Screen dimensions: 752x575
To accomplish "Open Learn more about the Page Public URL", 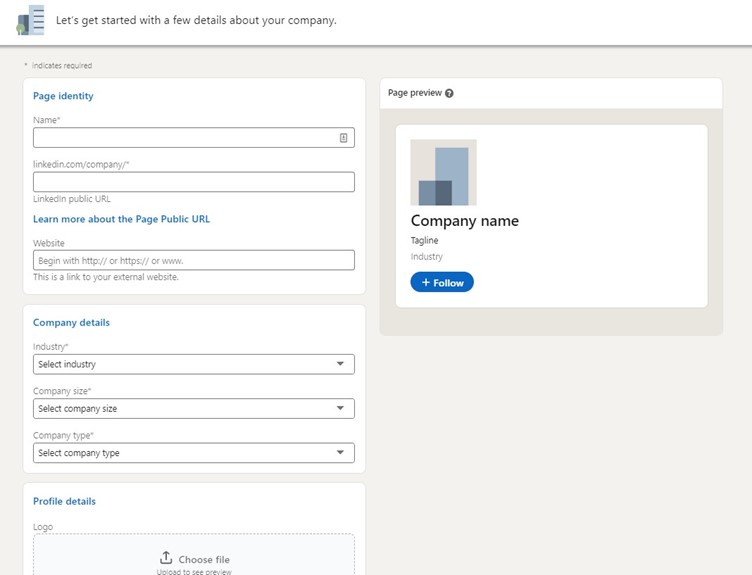I will click(121, 219).
